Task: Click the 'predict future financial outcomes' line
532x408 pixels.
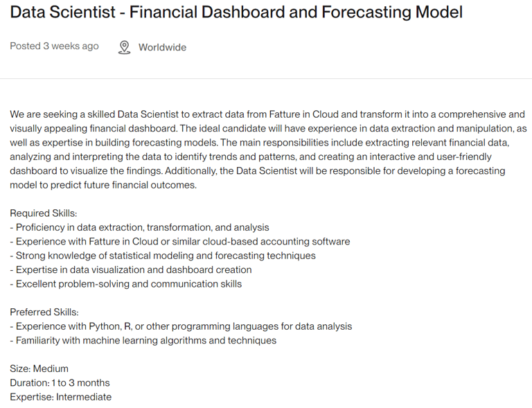Action: pos(103,185)
